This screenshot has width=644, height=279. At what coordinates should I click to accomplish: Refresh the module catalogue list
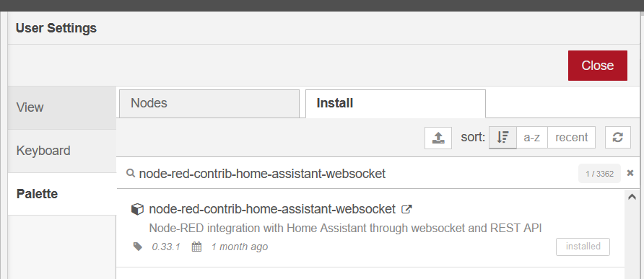coord(618,138)
